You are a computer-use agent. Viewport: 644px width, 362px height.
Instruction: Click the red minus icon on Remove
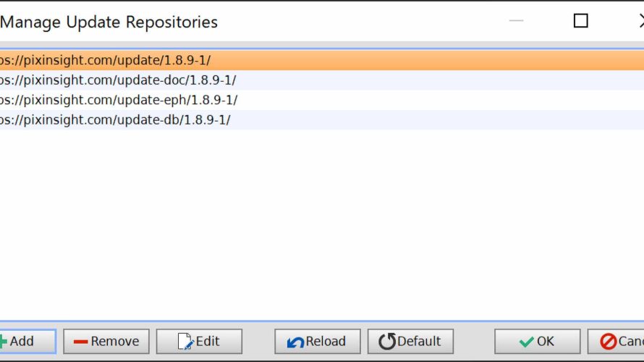pos(80,342)
